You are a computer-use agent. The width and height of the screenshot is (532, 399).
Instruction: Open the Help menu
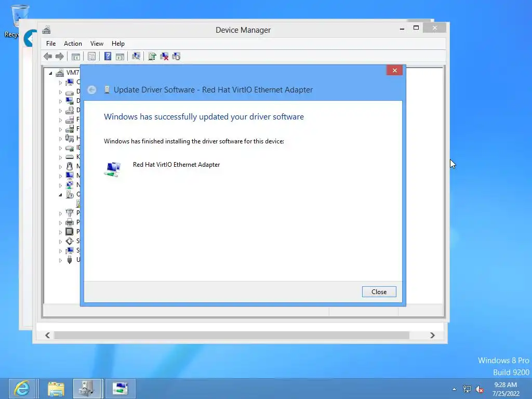point(118,44)
